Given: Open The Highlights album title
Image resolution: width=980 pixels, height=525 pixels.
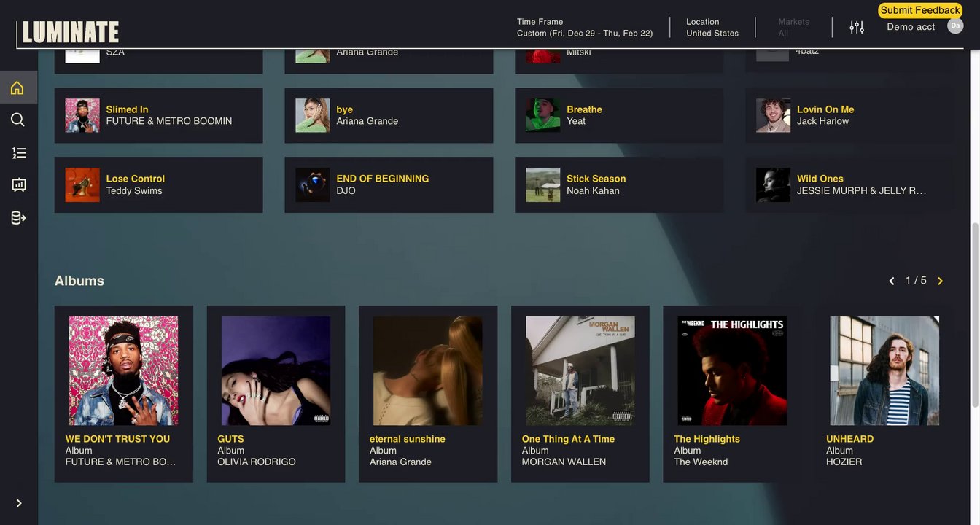Looking at the screenshot, I should (x=707, y=439).
